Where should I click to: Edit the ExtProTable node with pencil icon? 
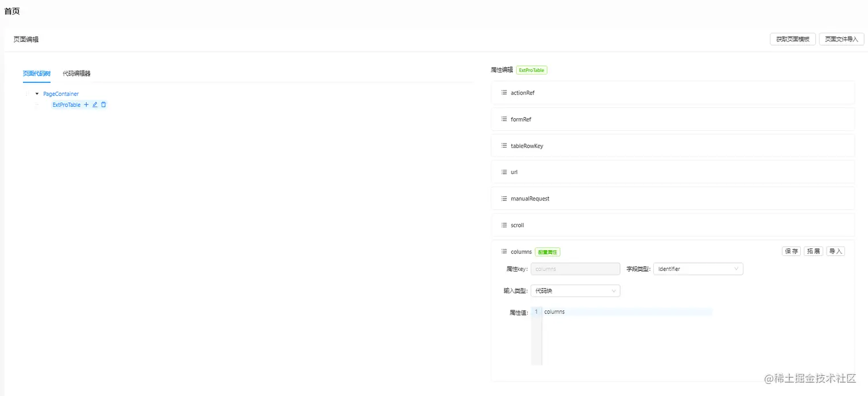tap(95, 105)
